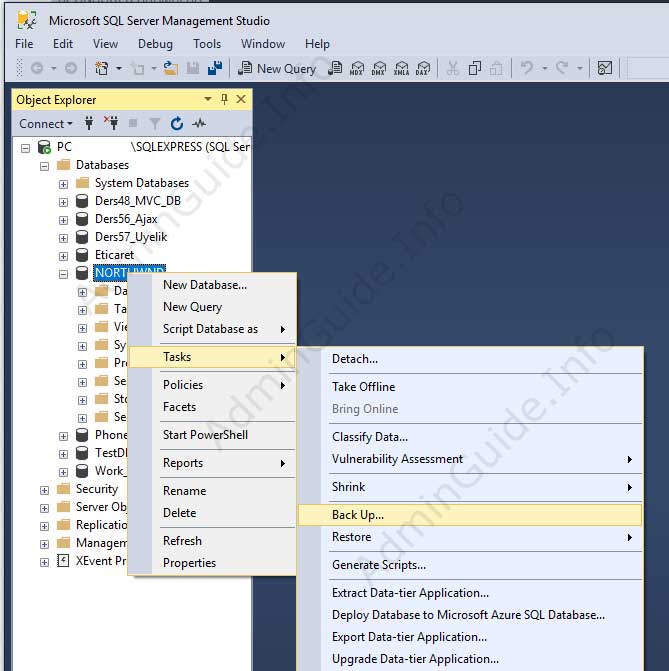Click the Filter funnel icon in Object Explorer
Viewport: 669px width, 671px height.
tap(155, 124)
